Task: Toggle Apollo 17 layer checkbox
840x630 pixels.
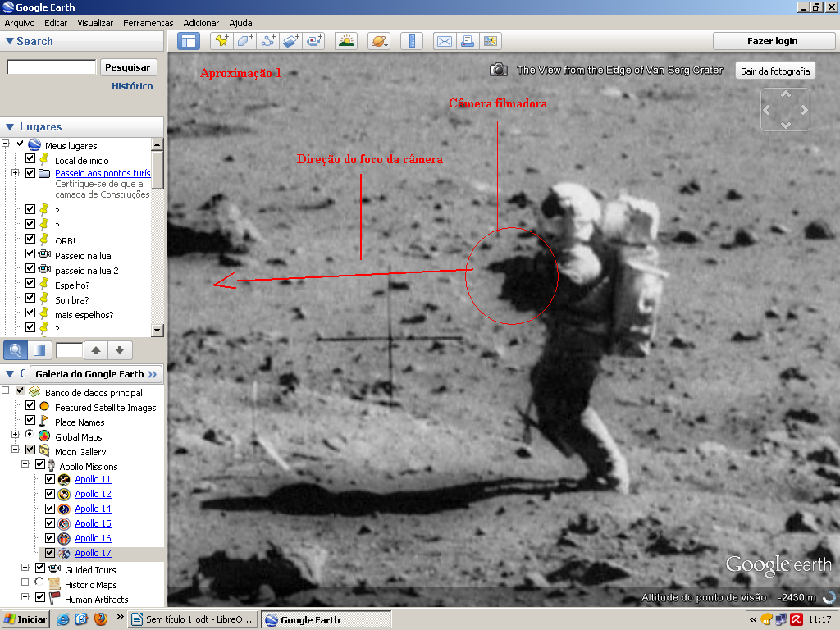Action: pos(50,552)
